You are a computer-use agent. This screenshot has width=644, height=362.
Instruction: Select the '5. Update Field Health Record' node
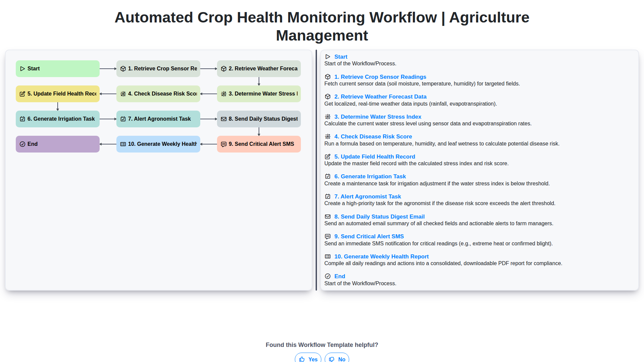57,94
